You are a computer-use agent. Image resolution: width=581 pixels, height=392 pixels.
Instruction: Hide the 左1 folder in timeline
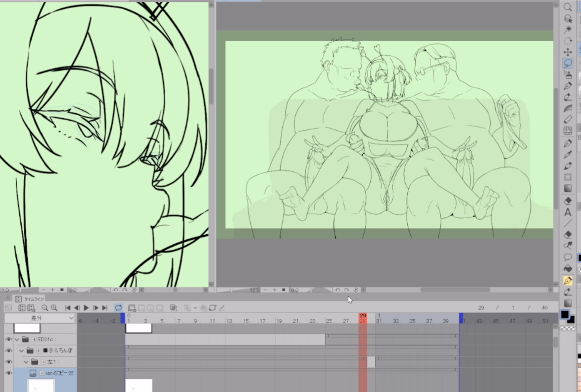tap(8, 362)
